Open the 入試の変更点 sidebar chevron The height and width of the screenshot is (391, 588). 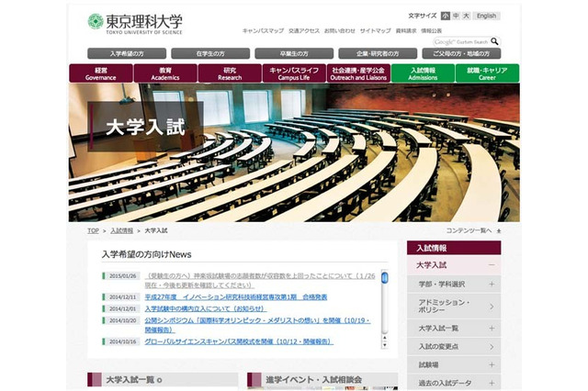point(492,347)
